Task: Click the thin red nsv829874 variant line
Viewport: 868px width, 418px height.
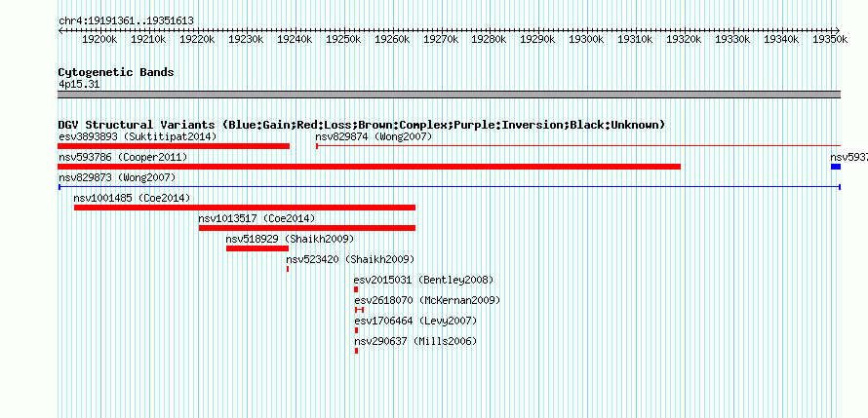Action: click(x=578, y=146)
